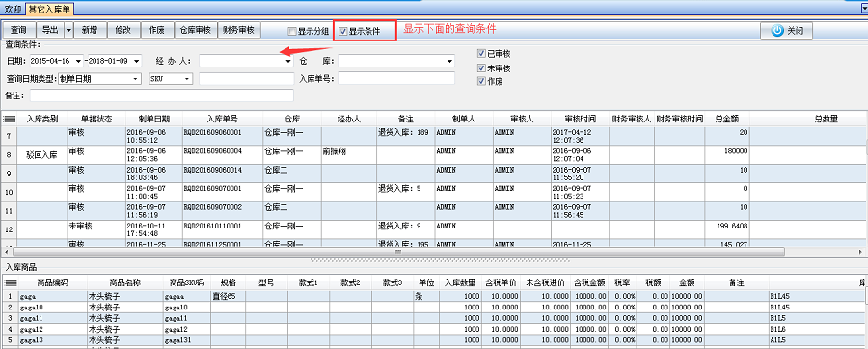Click the A1L5 location cell
This screenshot has width=868, height=349.
coord(817,339)
